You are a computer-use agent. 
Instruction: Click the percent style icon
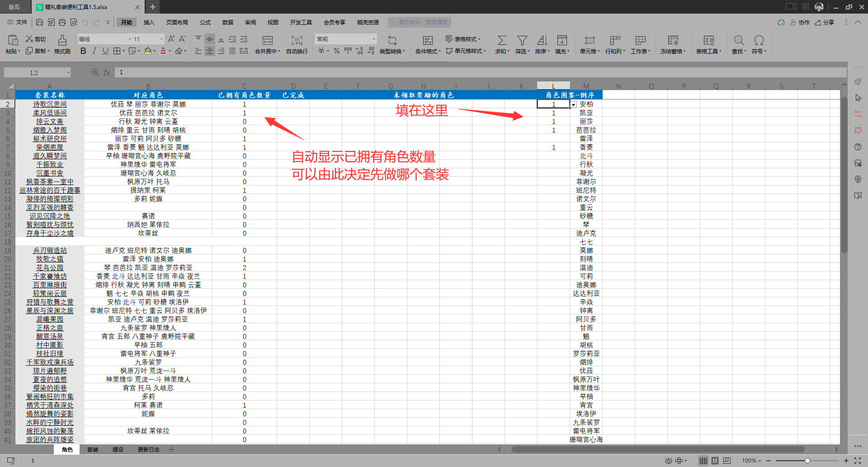(337, 51)
